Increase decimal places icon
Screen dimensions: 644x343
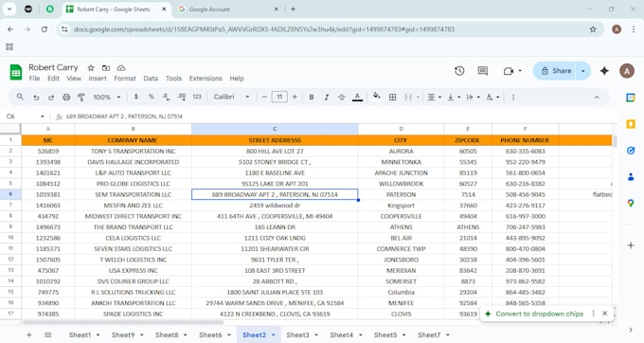point(182,97)
